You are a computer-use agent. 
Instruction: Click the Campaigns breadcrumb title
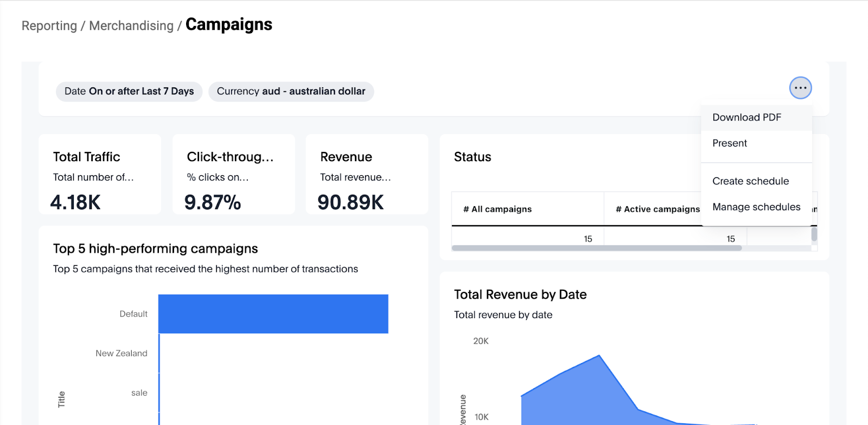(229, 24)
